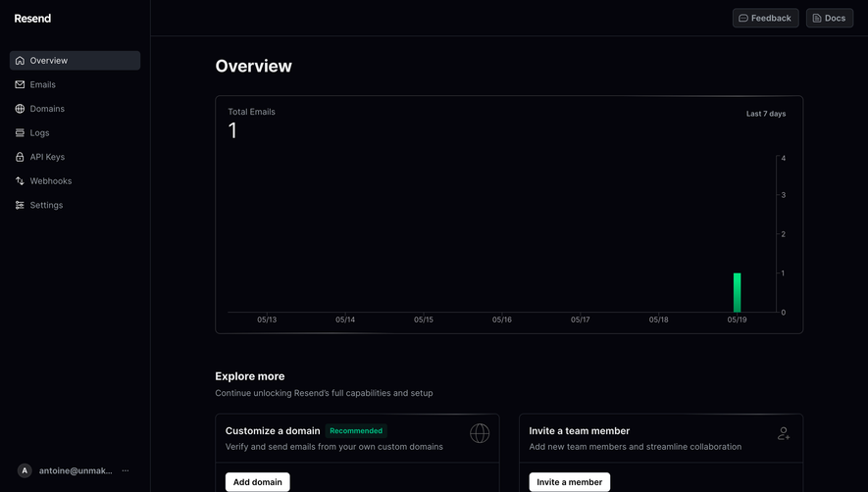Open Settings from the sidebar

click(75, 205)
